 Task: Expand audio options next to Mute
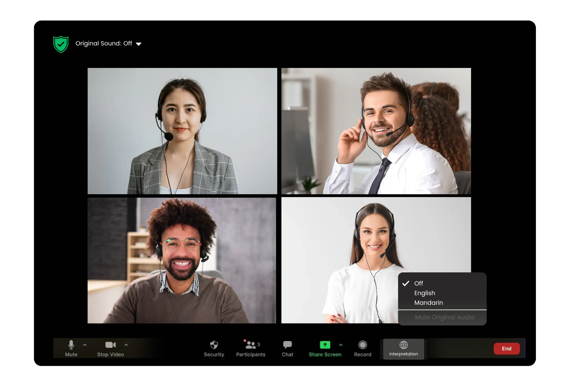point(85,345)
